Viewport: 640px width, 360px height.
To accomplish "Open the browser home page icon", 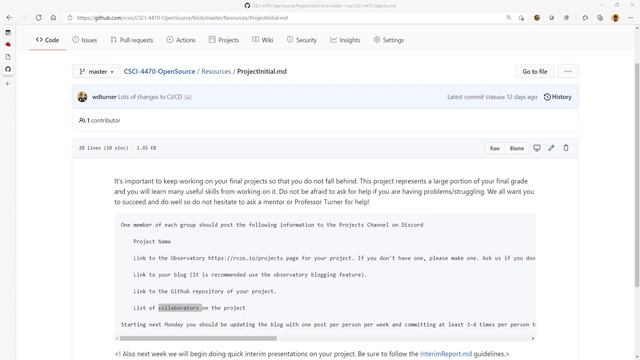I will tap(53, 18).
